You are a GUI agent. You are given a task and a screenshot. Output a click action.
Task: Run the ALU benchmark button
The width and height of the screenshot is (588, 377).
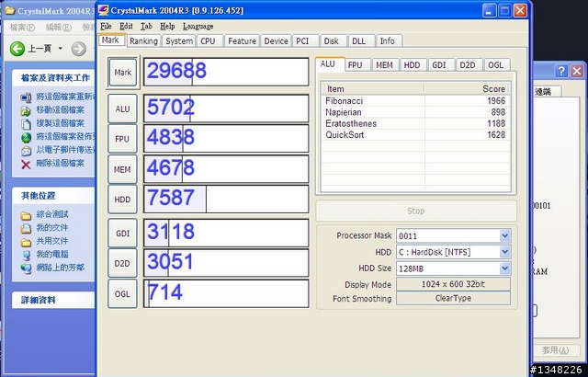pyautogui.click(x=122, y=109)
